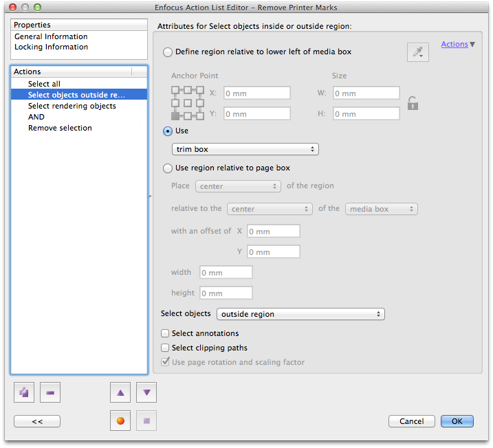Image resolution: width=493 pixels, height=448 pixels.
Task: Select the top-left anchor point square
Action: 175,91
